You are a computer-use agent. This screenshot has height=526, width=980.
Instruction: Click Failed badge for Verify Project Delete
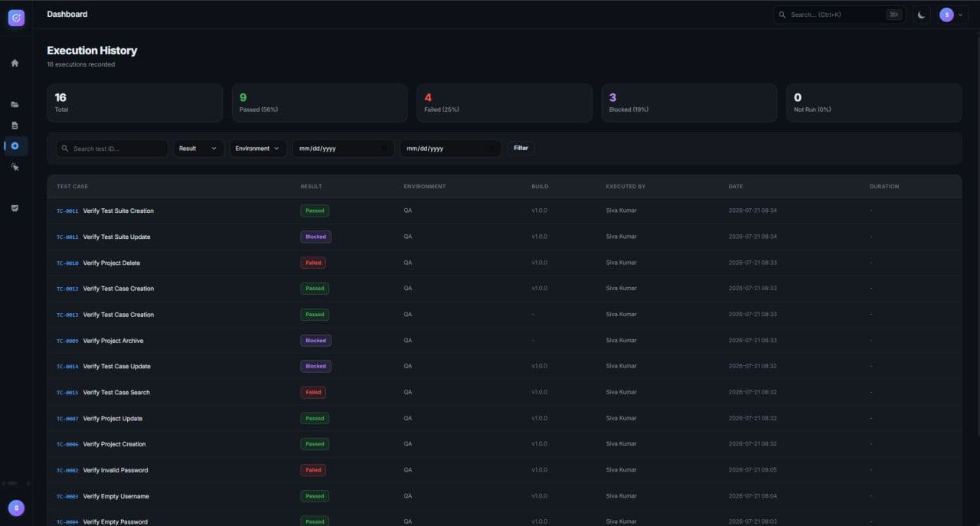313,263
